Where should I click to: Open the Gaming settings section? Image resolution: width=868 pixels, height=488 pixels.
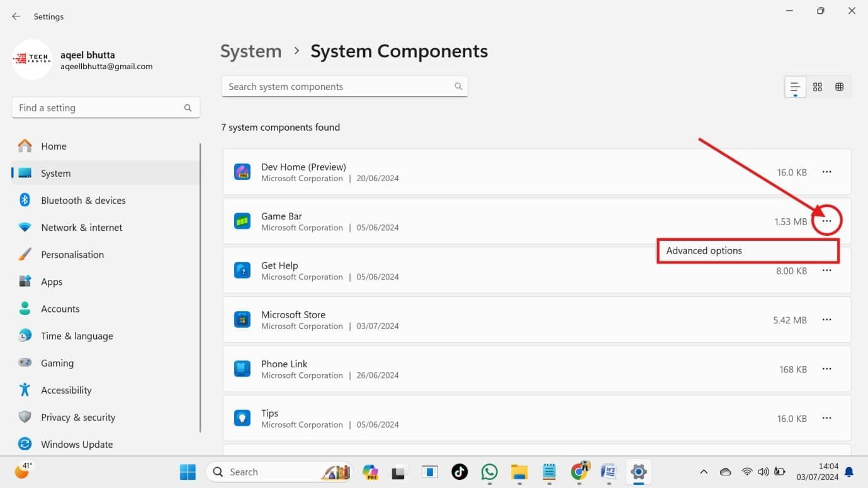(57, 363)
